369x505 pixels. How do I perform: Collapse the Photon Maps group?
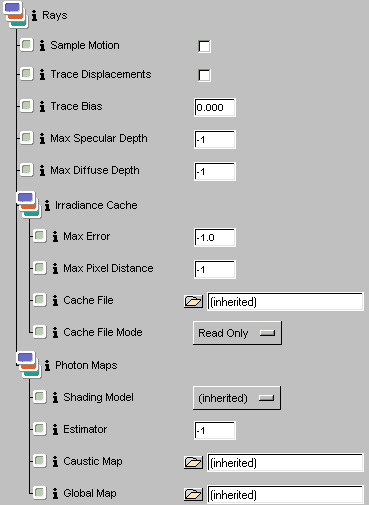[x=29, y=365]
